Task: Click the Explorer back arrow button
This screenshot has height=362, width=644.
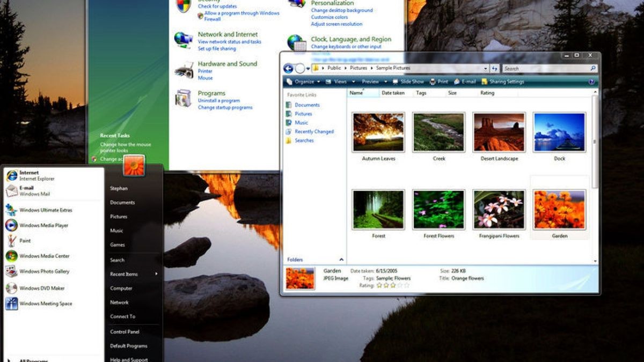Action: (288, 69)
